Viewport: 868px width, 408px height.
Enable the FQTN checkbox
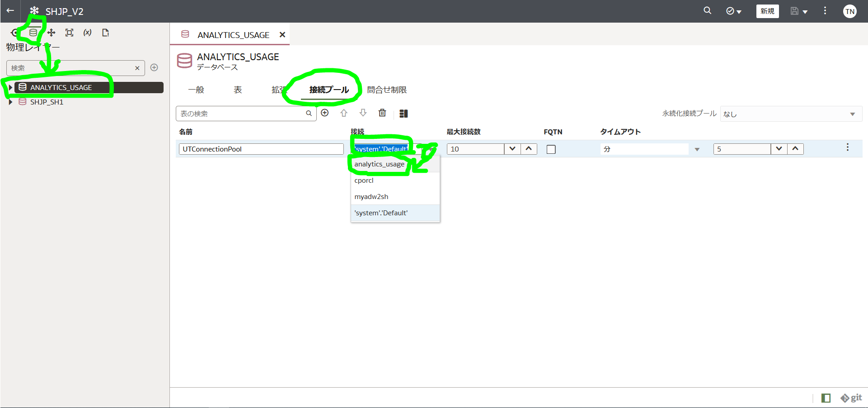[x=551, y=149]
